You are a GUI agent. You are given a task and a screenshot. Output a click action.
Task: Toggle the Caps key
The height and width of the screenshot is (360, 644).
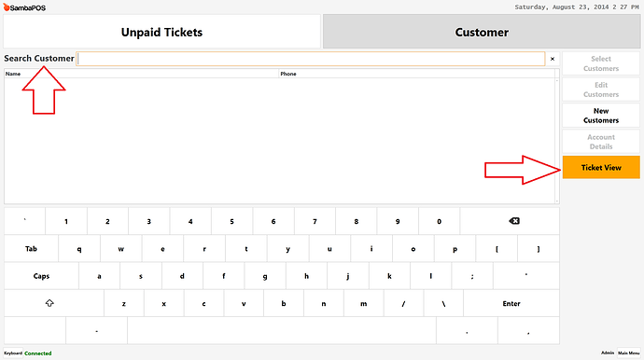pos(41,276)
